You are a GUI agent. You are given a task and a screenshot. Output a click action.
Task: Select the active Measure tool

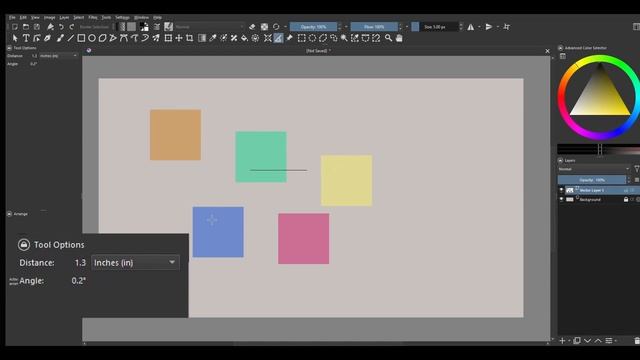278,38
